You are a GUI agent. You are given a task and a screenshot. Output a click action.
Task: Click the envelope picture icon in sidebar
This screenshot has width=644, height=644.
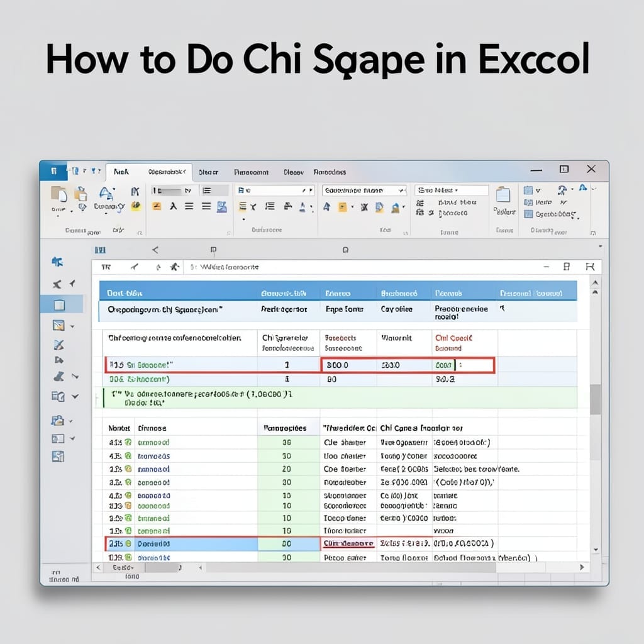[58, 326]
